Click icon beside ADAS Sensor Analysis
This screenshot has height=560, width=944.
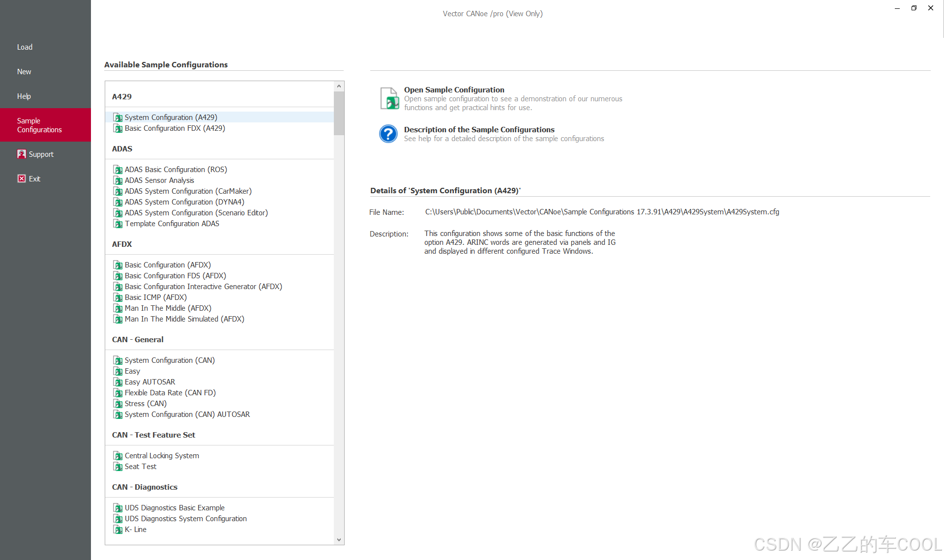[x=118, y=180]
